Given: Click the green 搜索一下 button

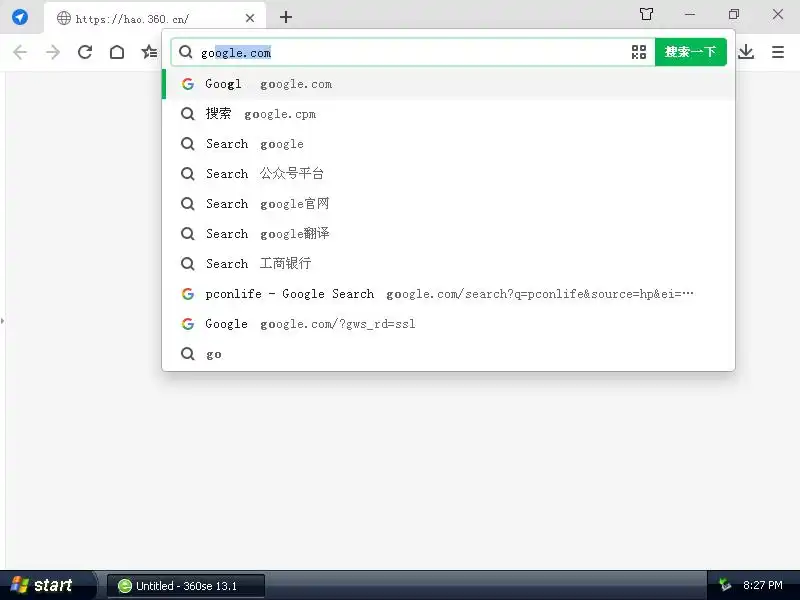Looking at the screenshot, I should tap(690, 52).
